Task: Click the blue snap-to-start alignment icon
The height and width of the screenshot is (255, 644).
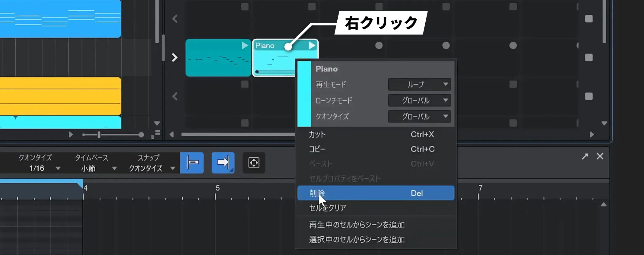Action: [x=192, y=163]
